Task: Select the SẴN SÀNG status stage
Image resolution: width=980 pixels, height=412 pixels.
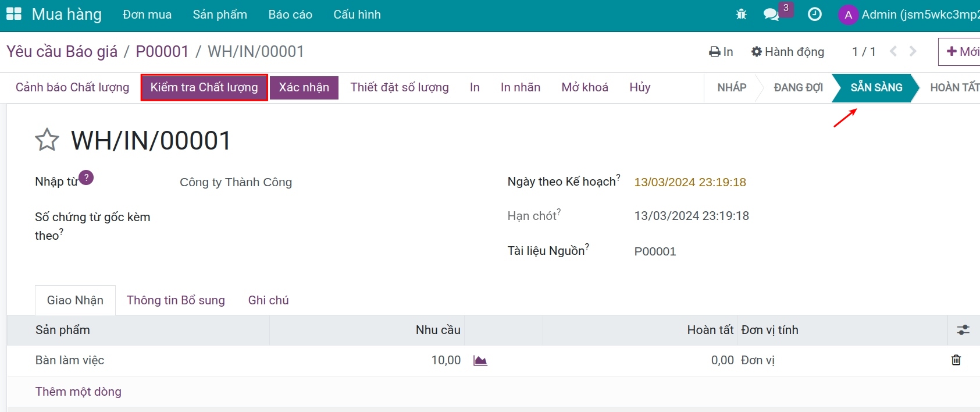Action: 876,87
